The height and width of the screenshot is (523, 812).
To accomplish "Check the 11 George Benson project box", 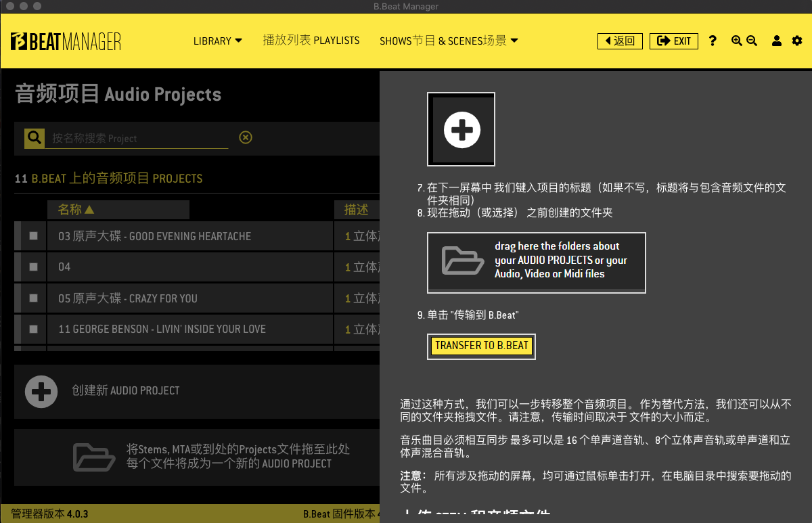I will [x=34, y=329].
